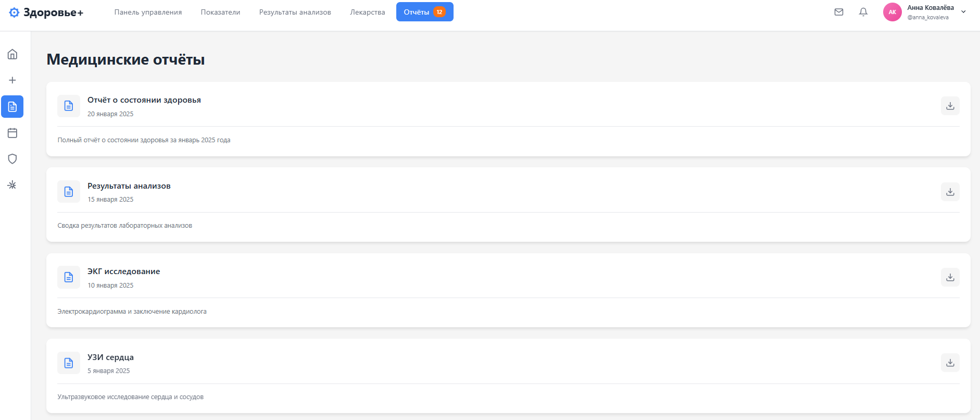
Task: Go to the Результаты анализов nav tab
Action: click(x=295, y=12)
